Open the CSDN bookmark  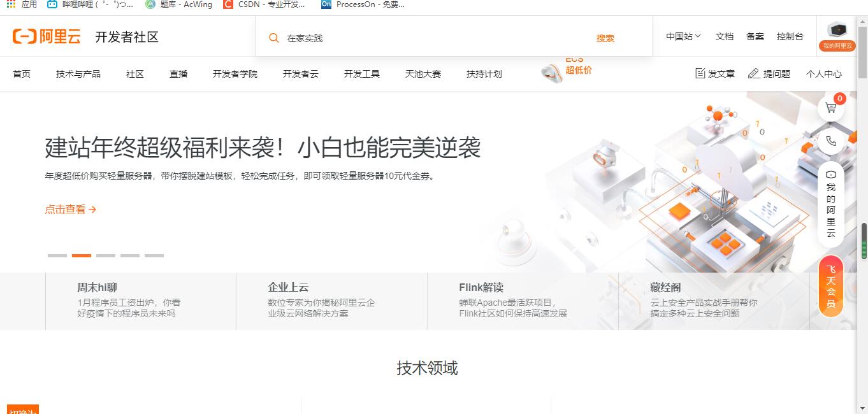click(264, 4)
